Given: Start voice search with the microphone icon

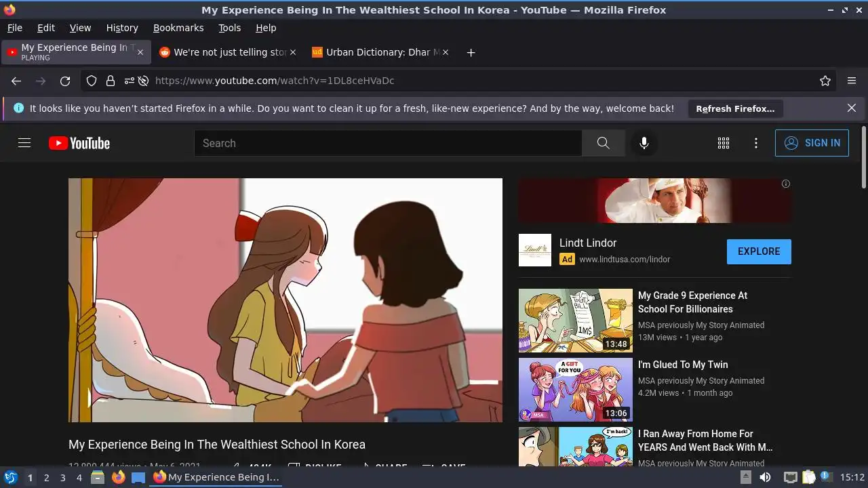Looking at the screenshot, I should point(644,143).
